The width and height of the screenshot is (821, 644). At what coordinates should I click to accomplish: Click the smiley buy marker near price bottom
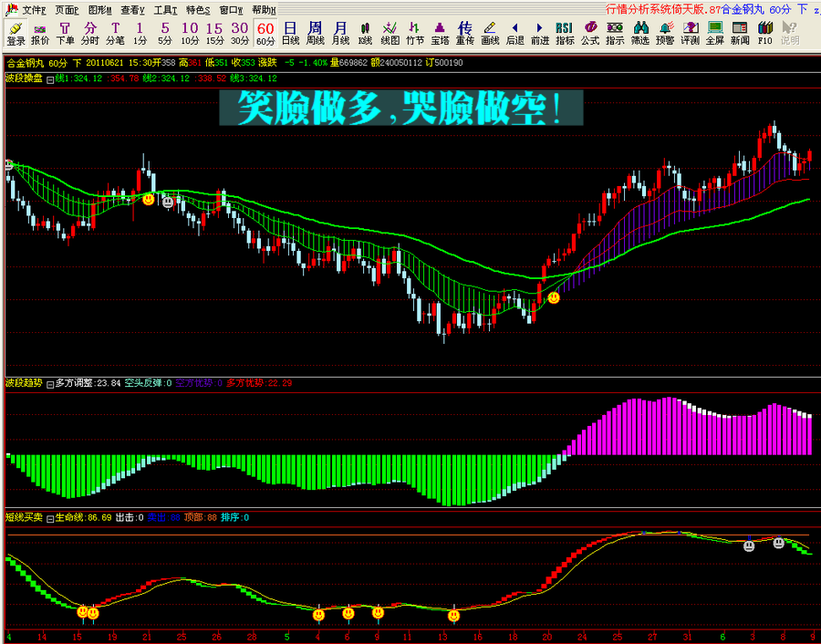[x=554, y=298]
